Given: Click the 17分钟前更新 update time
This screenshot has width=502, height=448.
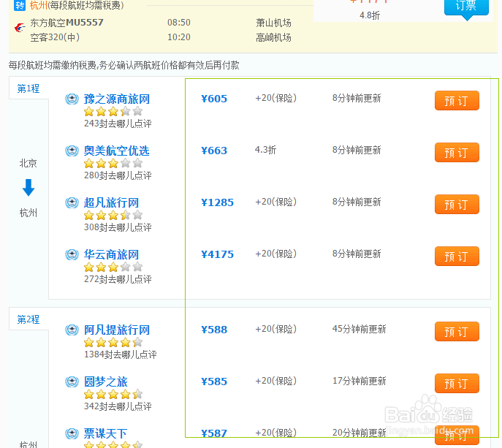Looking at the screenshot, I should click(360, 381).
